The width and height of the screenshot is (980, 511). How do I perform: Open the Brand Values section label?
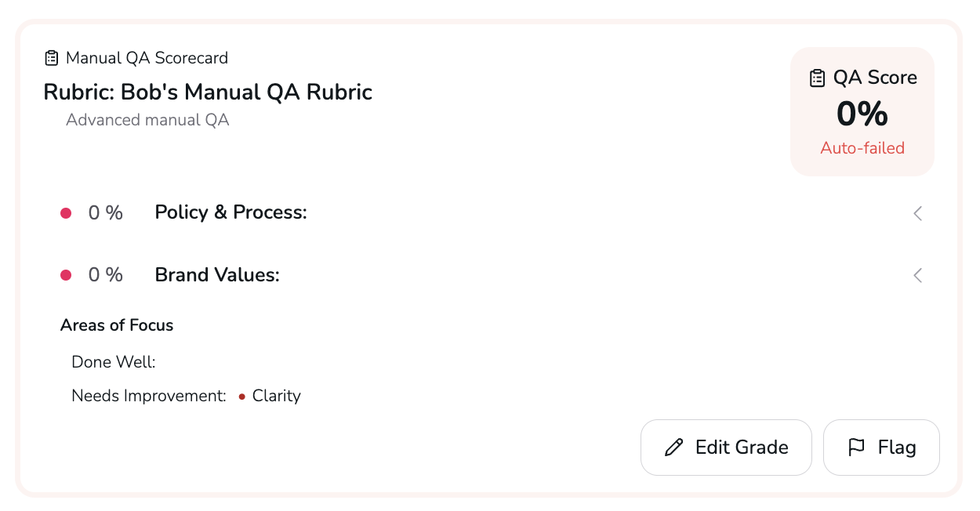[217, 275]
